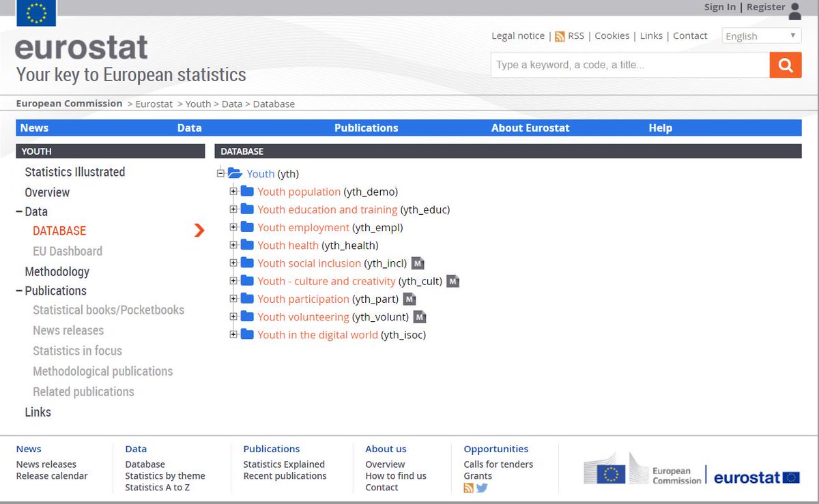Expand the Youth participation node
The image size is (819, 504).
(x=233, y=298)
